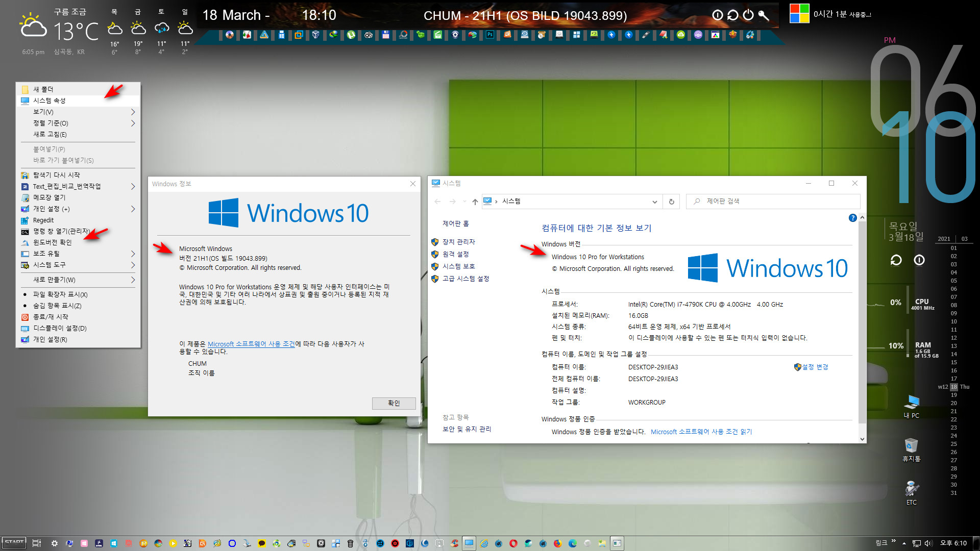Expand the Text_편집_비교_번역작업 submenu

click(x=78, y=186)
